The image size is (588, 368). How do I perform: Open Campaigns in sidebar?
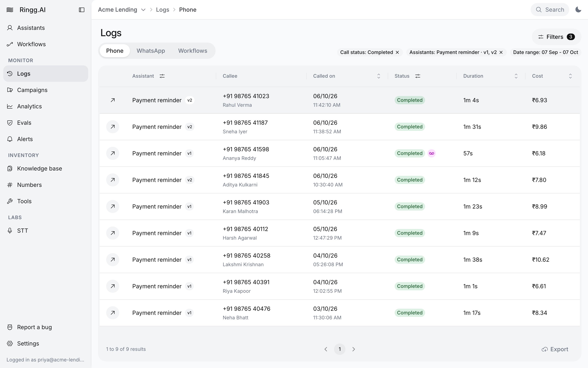[46, 90]
